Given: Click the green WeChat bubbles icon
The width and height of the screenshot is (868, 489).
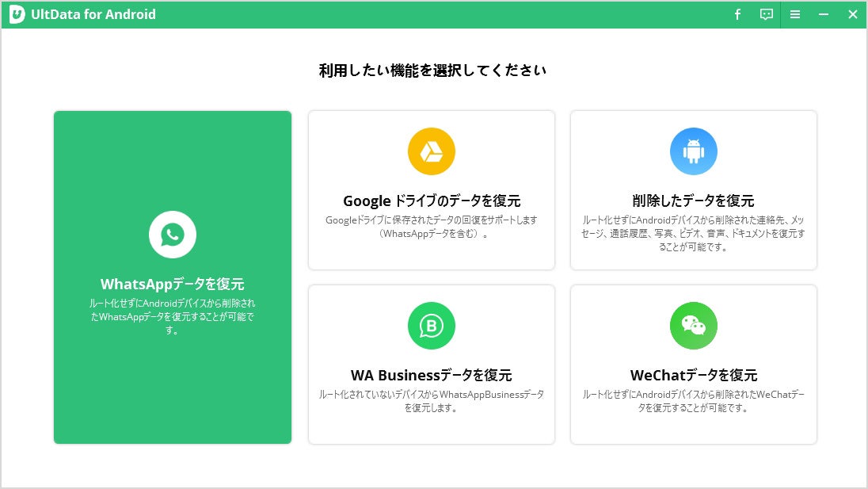Looking at the screenshot, I should tap(693, 325).
